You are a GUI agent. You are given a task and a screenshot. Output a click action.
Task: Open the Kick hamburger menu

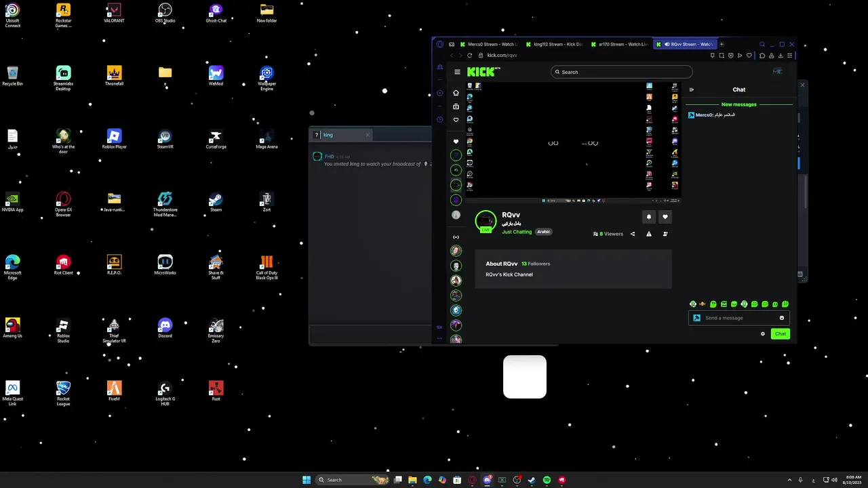pos(457,72)
